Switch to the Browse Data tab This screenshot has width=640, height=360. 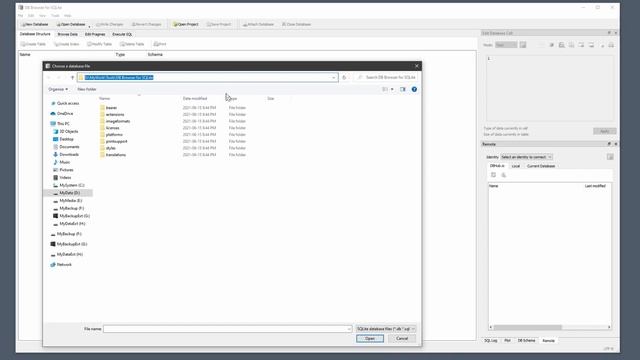click(x=68, y=35)
